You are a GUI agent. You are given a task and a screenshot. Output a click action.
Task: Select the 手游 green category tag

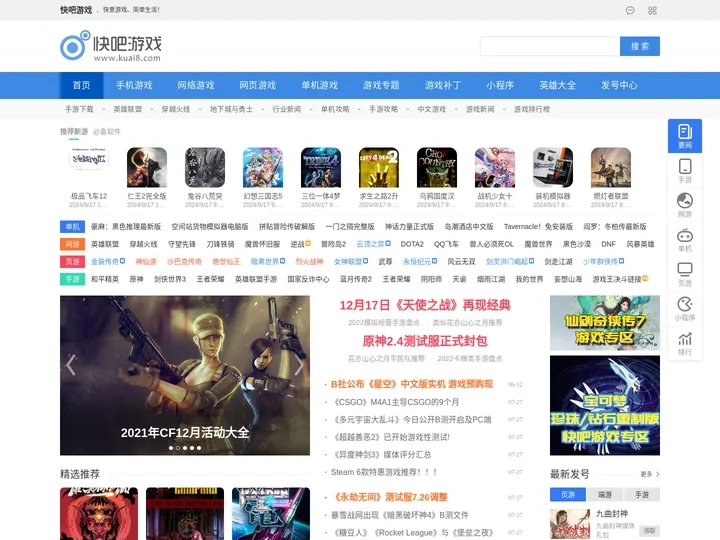pos(72,279)
